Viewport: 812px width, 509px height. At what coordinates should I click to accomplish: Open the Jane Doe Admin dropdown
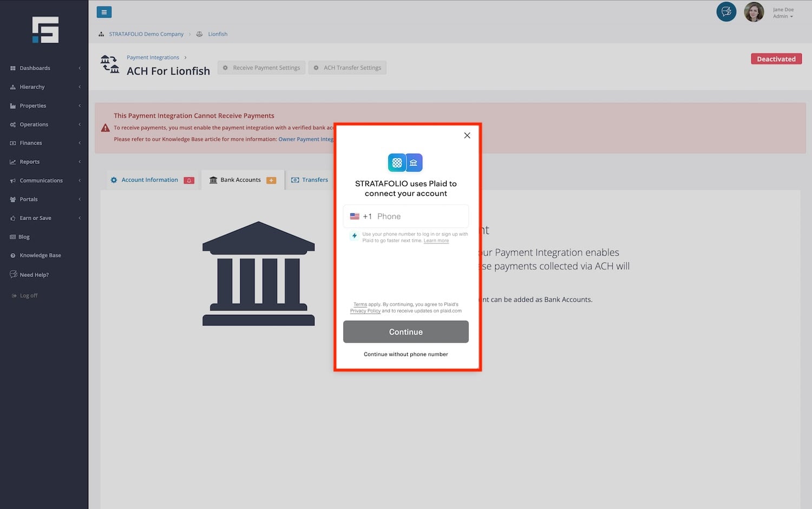click(783, 13)
